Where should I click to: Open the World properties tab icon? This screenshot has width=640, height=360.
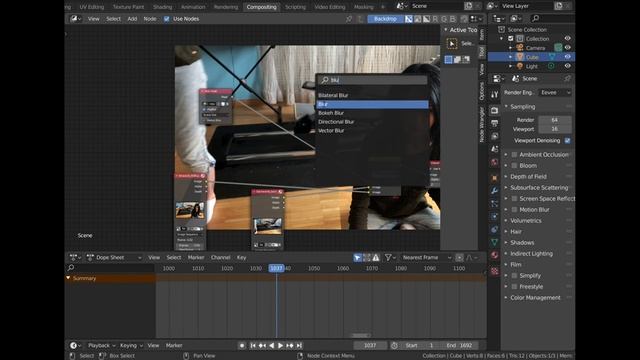pos(495,162)
